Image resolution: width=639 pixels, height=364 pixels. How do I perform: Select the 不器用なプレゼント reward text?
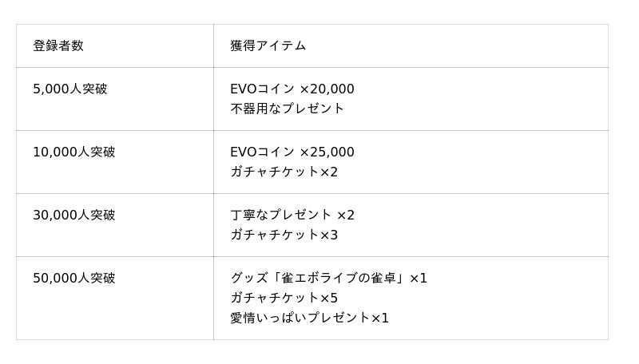point(288,109)
